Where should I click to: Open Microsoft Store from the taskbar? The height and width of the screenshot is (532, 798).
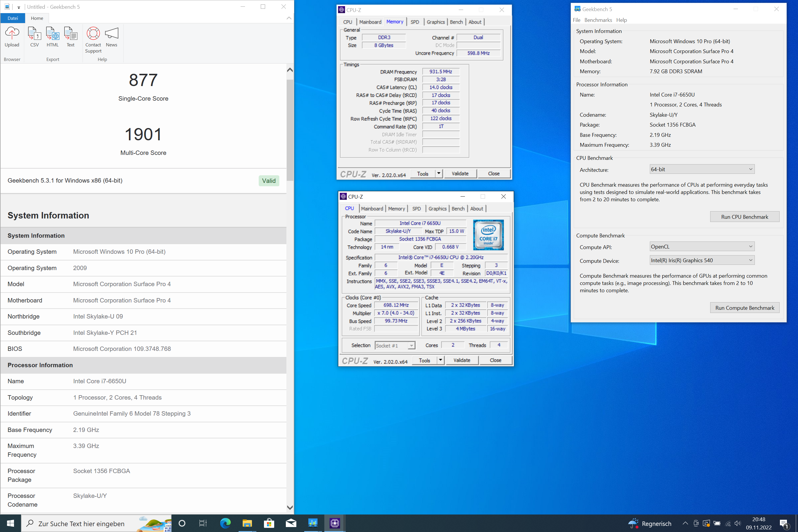pos(269,524)
